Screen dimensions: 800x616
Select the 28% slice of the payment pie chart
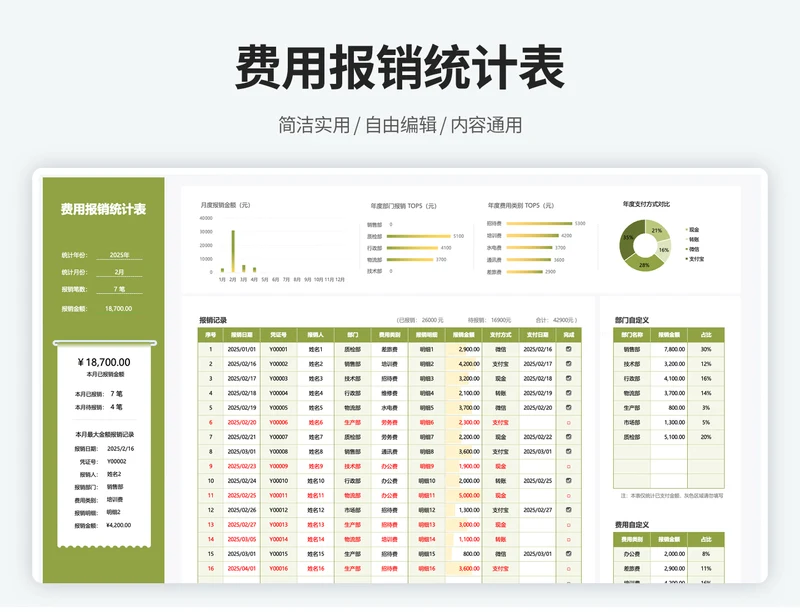[x=644, y=264]
